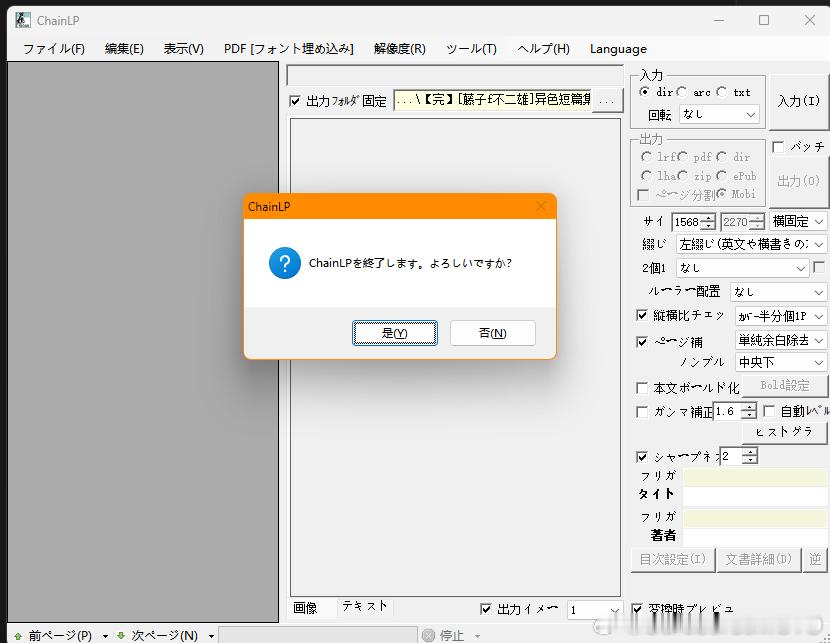
Task: Open the PDF [フォント埋め込み] menu
Action: (288, 49)
